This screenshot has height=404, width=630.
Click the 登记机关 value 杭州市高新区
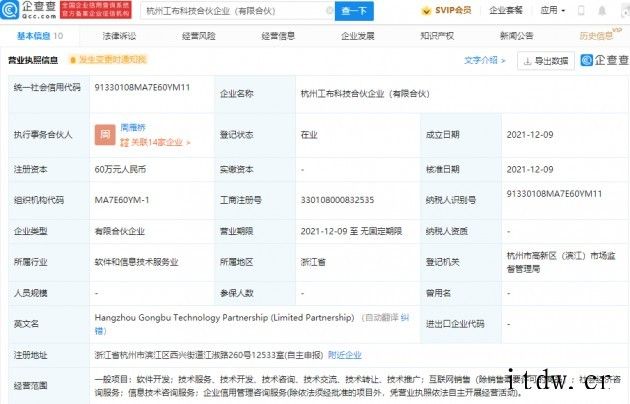[x=561, y=262]
